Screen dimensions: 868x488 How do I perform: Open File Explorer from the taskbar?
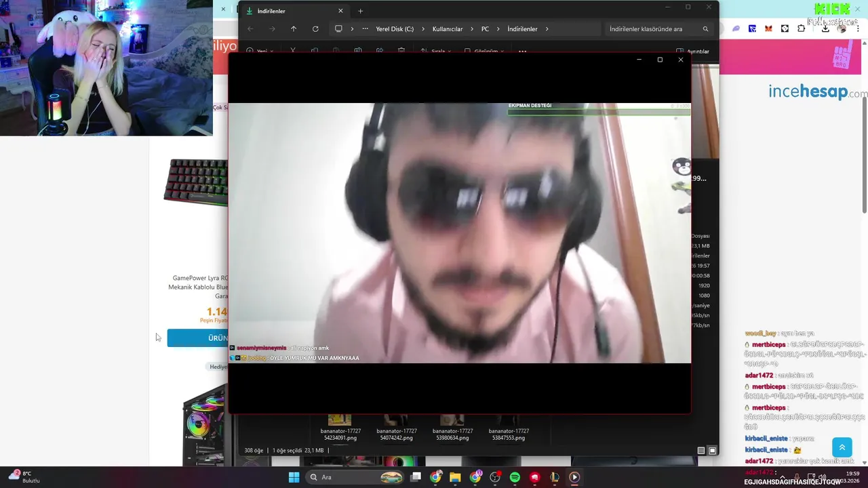(455, 477)
